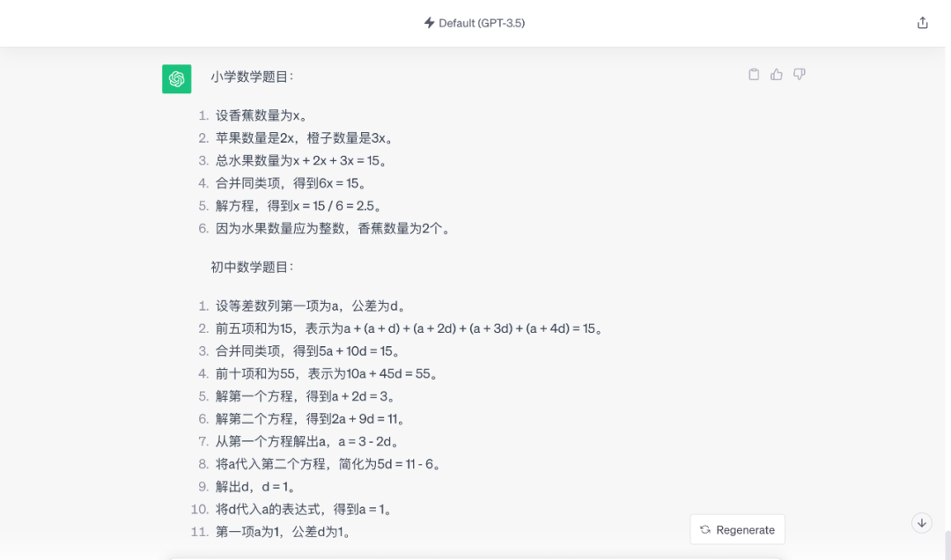The image size is (951, 560).
Task: Toggle thumbs-down feedback on the reply
Action: coord(799,74)
